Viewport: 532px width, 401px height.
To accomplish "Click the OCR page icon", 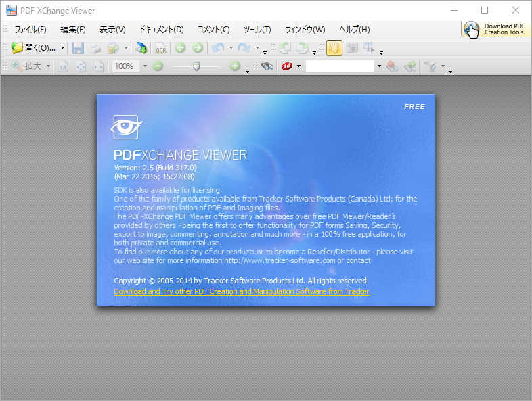I will (x=161, y=48).
